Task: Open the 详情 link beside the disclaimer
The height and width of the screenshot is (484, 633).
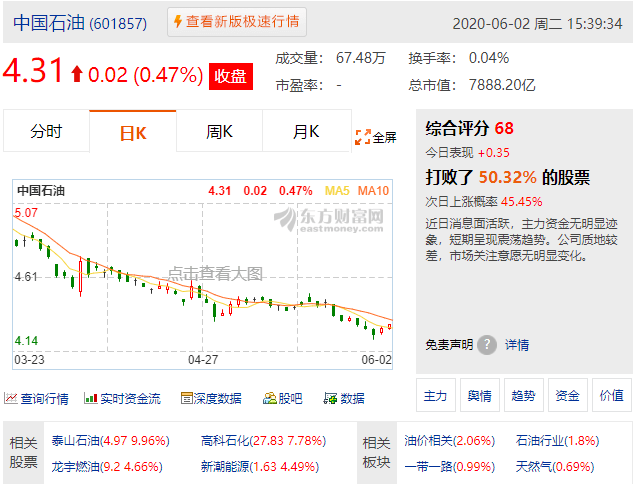Action: pos(517,345)
